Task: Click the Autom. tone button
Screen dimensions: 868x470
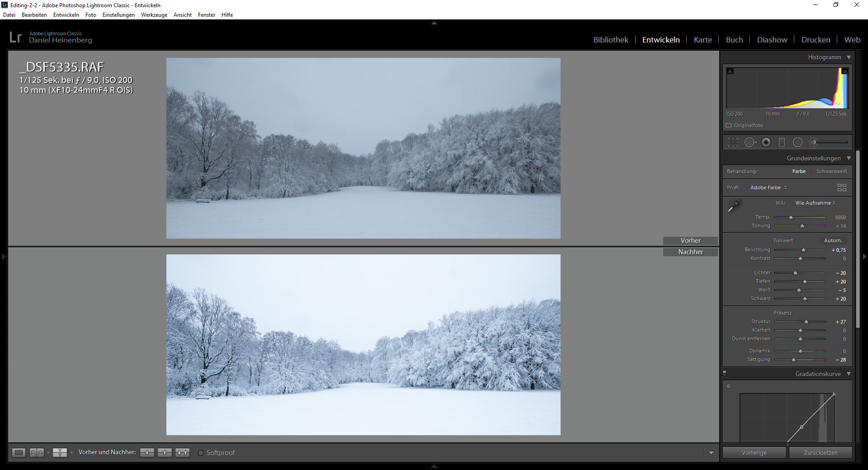Action: click(x=833, y=240)
